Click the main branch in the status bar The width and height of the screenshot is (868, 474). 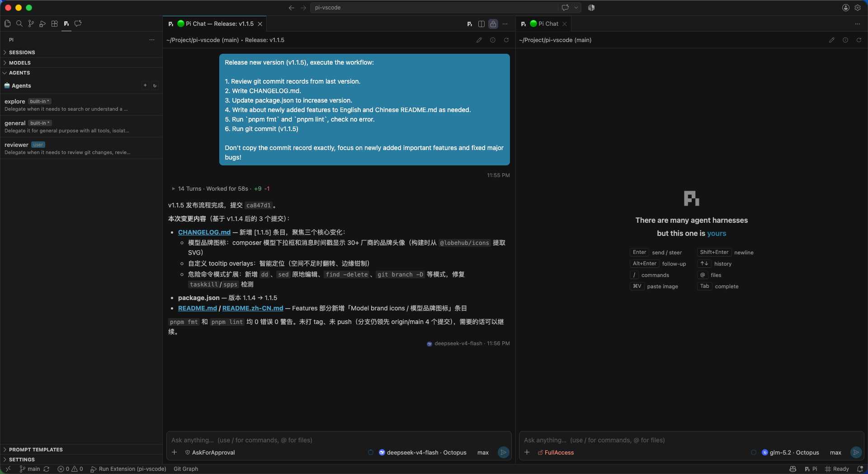pos(30,469)
